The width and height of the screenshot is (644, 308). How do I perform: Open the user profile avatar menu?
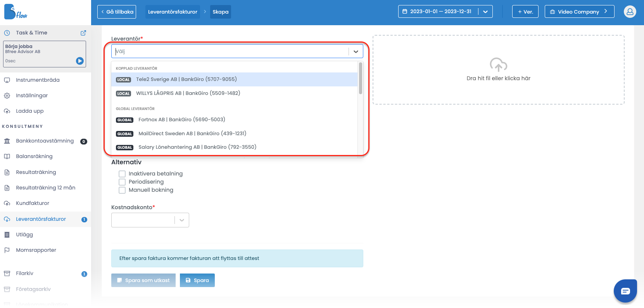(630, 12)
